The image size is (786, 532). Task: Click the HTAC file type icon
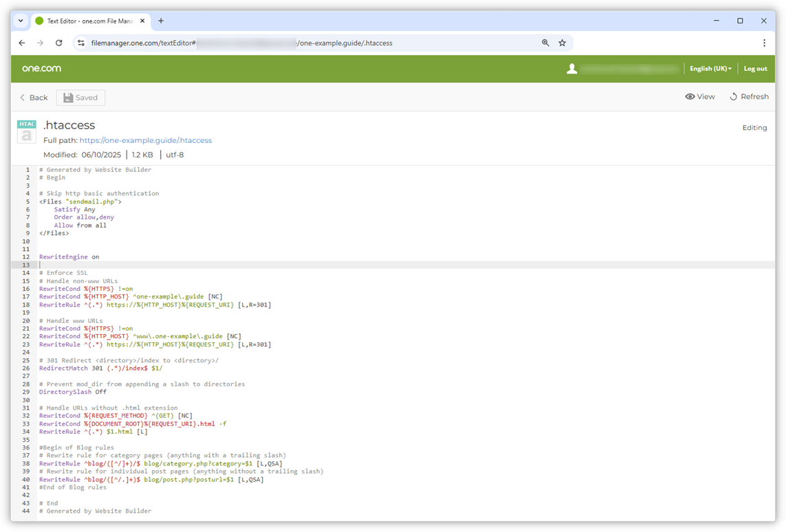26,131
